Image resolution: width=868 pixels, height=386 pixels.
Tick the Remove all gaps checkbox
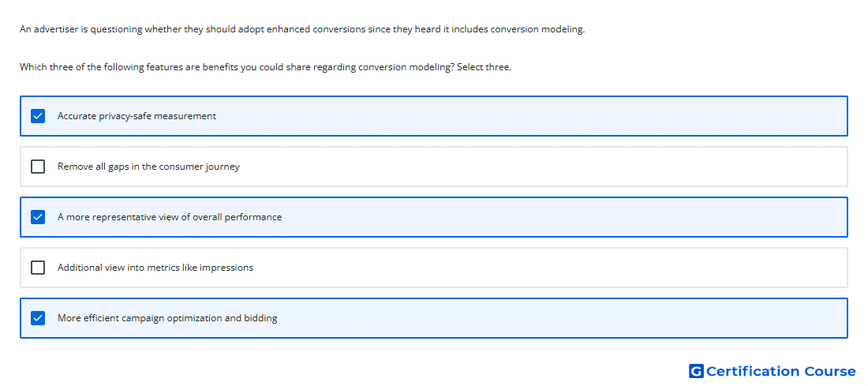click(x=38, y=167)
